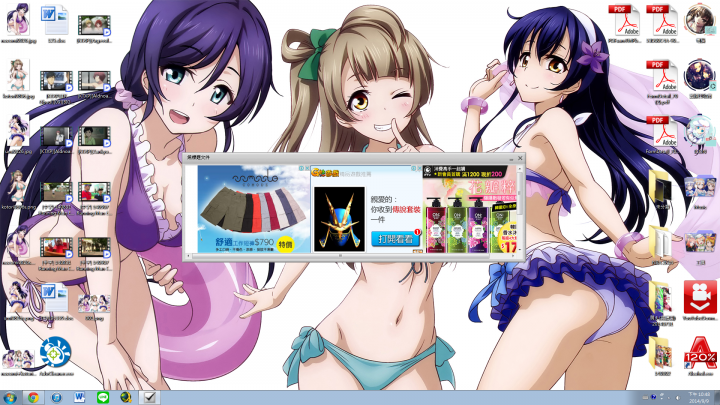Select the bottom-right folder with anime pictures
The height and width of the screenshot is (405, 720).
(x=662, y=356)
